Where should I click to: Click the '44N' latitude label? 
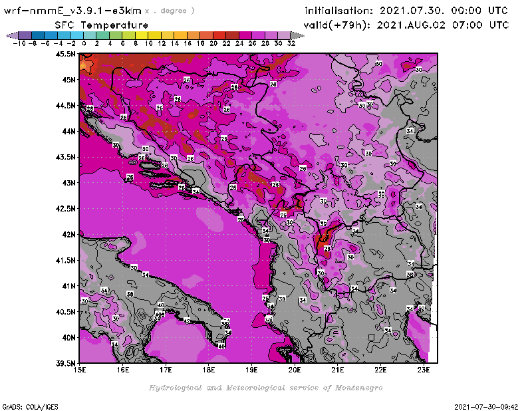[69, 131]
